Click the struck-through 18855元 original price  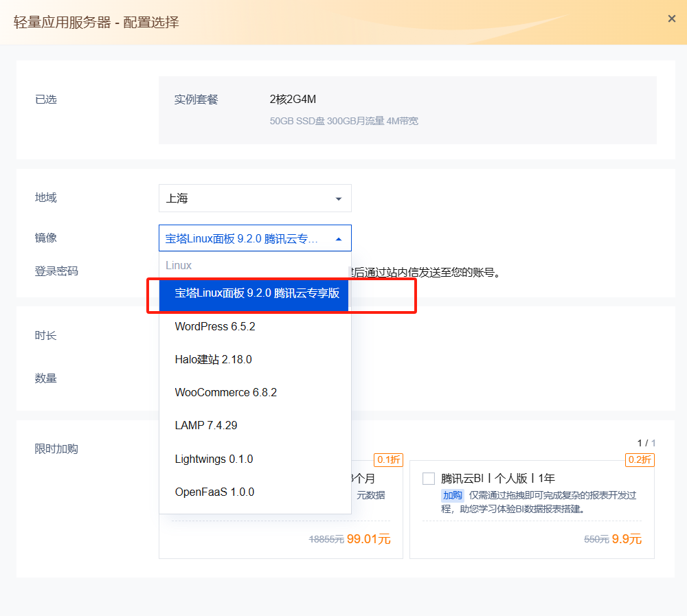[326, 540]
